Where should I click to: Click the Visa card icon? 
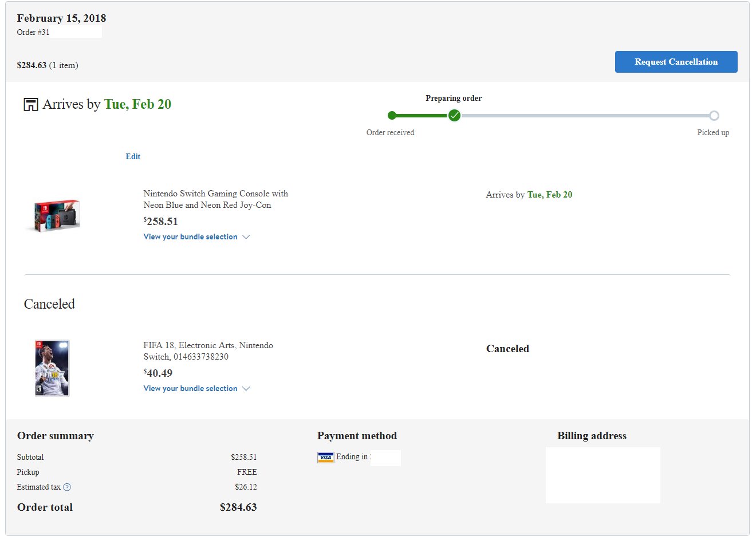pyautogui.click(x=325, y=457)
